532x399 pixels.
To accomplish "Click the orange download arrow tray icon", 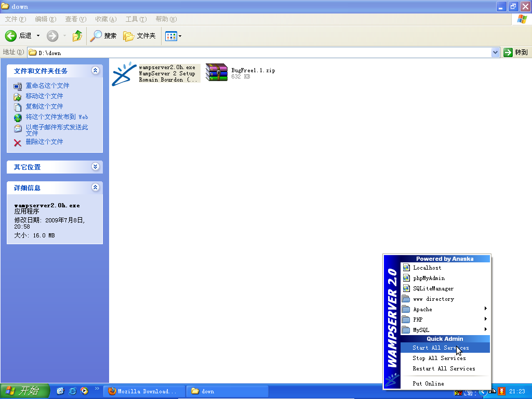I will pos(501,392).
